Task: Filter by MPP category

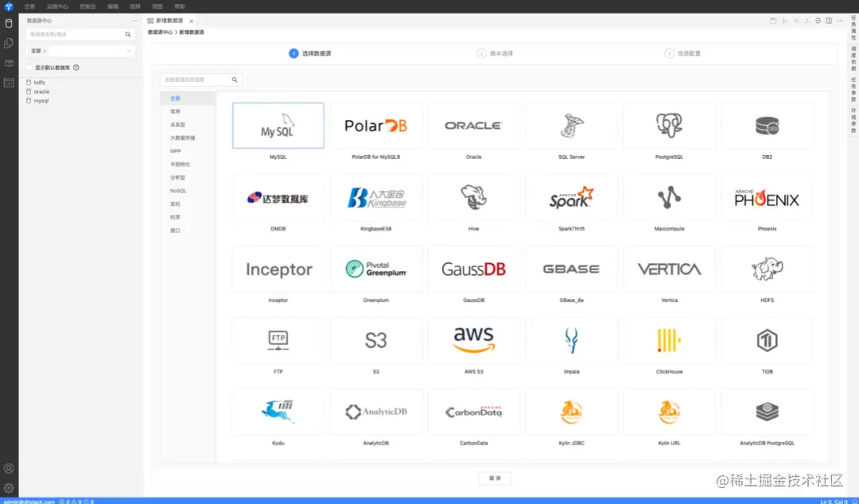Action: (188, 151)
